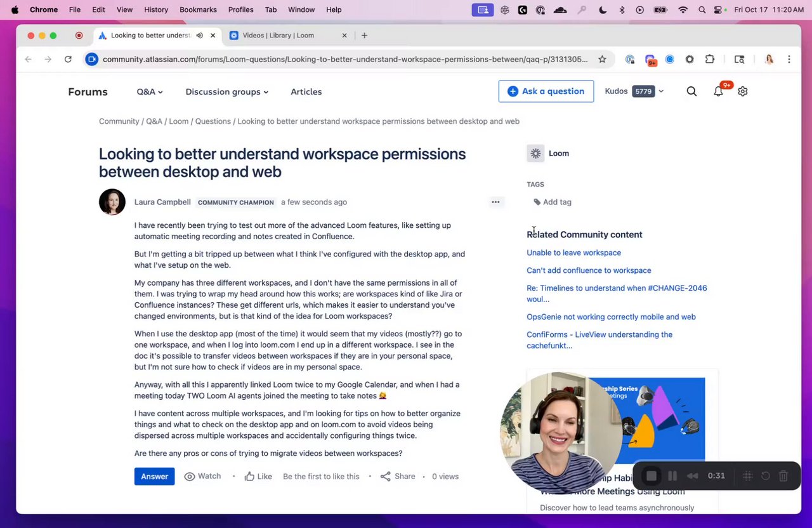Open 'Re: Timelines to understand' link
Viewport: 812px width, 528px height.
click(x=617, y=293)
